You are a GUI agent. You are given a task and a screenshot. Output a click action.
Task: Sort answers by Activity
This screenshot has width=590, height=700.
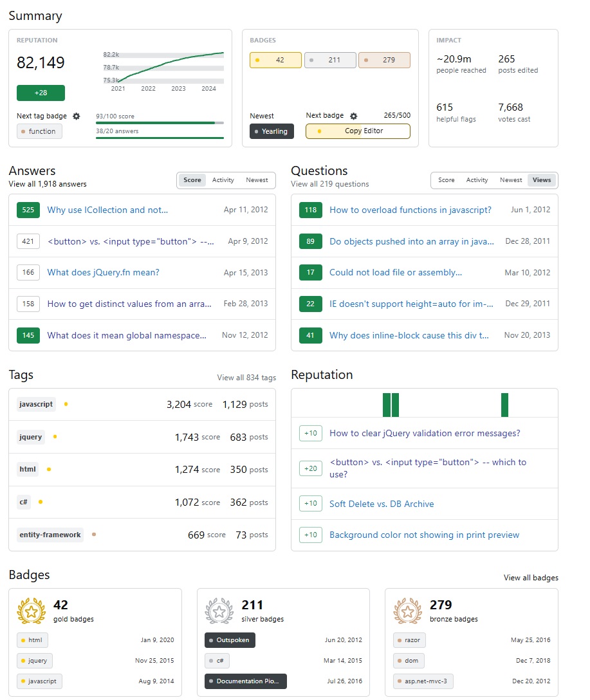point(223,180)
